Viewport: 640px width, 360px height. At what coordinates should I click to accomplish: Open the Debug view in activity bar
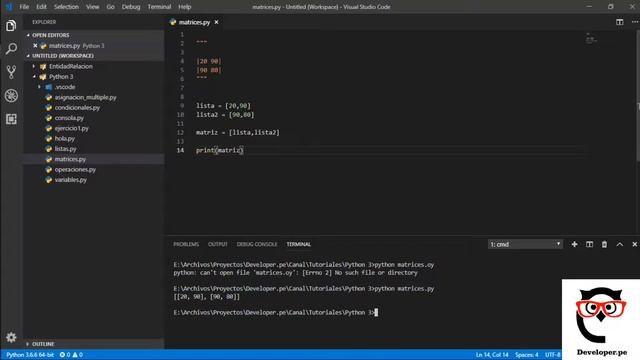tap(11, 96)
